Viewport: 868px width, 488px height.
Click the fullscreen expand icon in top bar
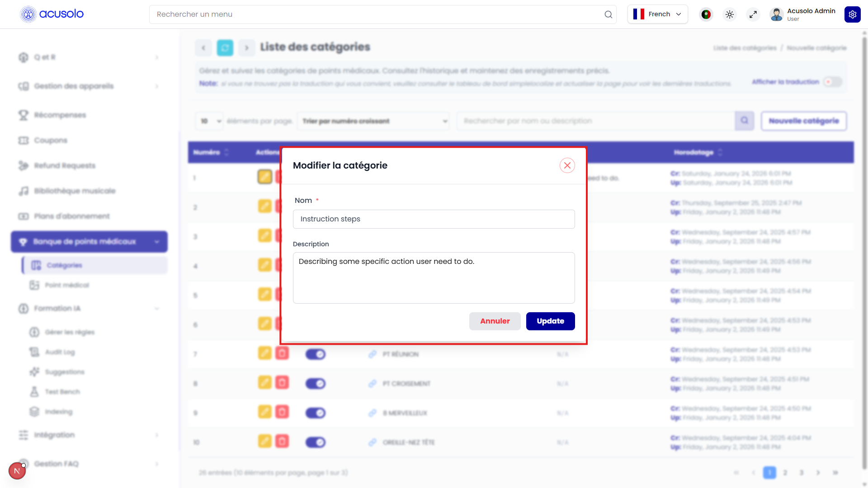coord(753,14)
